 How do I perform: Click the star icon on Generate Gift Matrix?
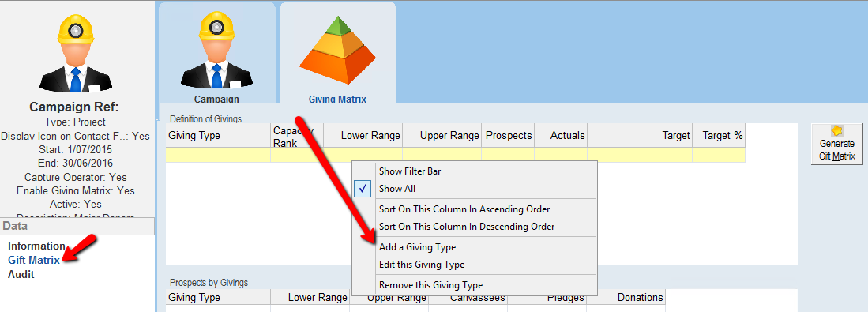tap(837, 131)
